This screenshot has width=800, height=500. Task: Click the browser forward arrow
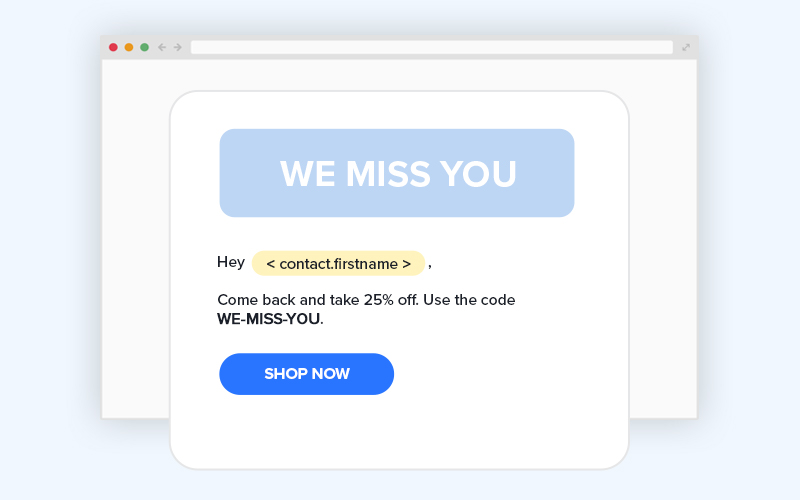pyautogui.click(x=178, y=47)
